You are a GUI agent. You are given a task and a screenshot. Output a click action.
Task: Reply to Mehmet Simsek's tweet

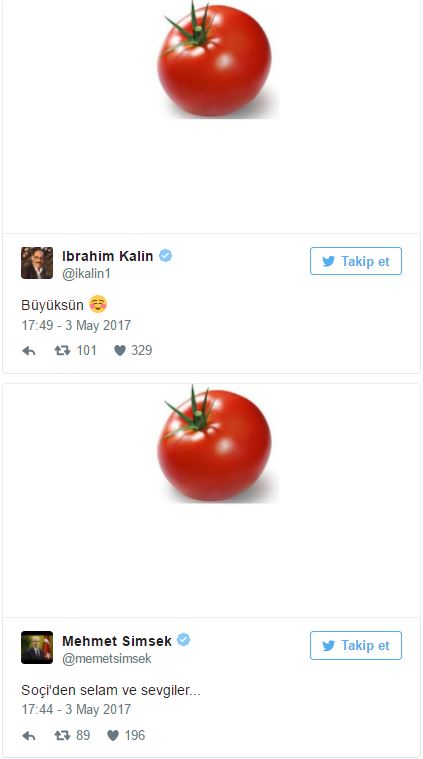[29, 736]
